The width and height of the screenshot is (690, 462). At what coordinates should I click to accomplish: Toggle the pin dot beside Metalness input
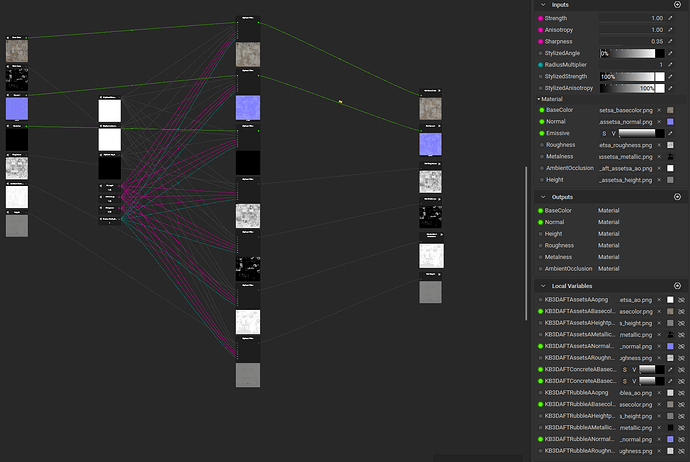pos(542,157)
